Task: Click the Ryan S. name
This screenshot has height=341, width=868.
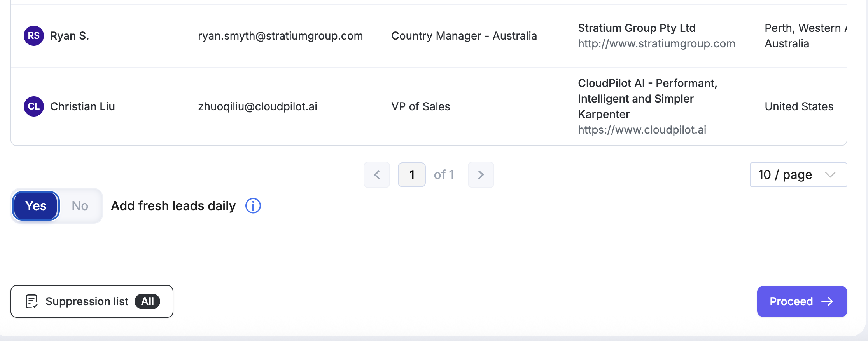Action: point(70,36)
